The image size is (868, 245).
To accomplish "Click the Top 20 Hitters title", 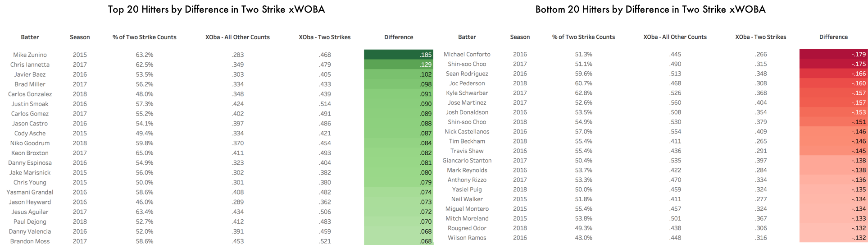I will [216, 9].
